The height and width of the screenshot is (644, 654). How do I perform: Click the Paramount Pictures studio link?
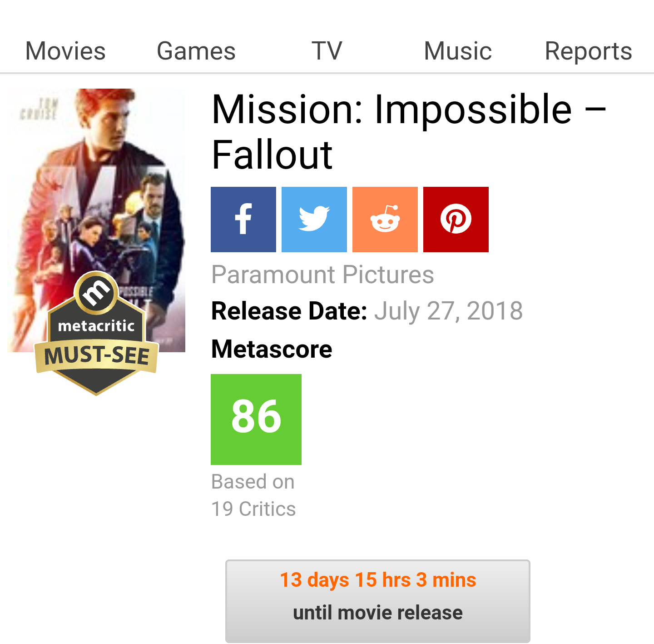[322, 275]
